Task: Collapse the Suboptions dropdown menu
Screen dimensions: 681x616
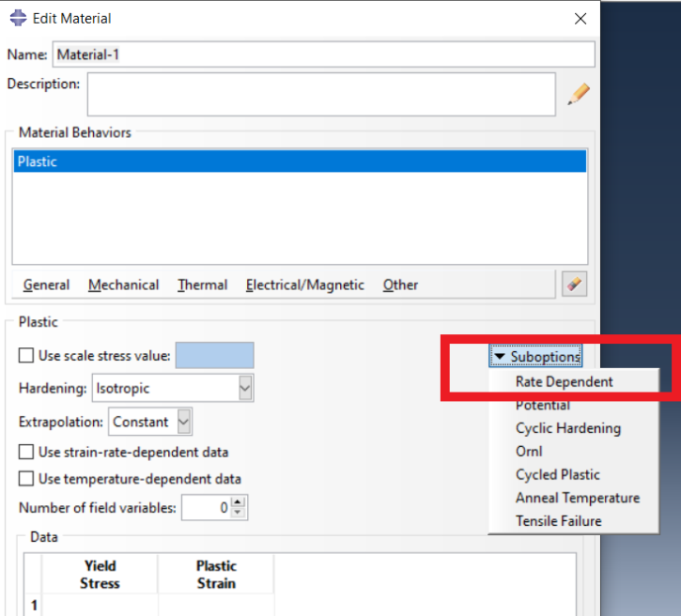Action: [536, 357]
